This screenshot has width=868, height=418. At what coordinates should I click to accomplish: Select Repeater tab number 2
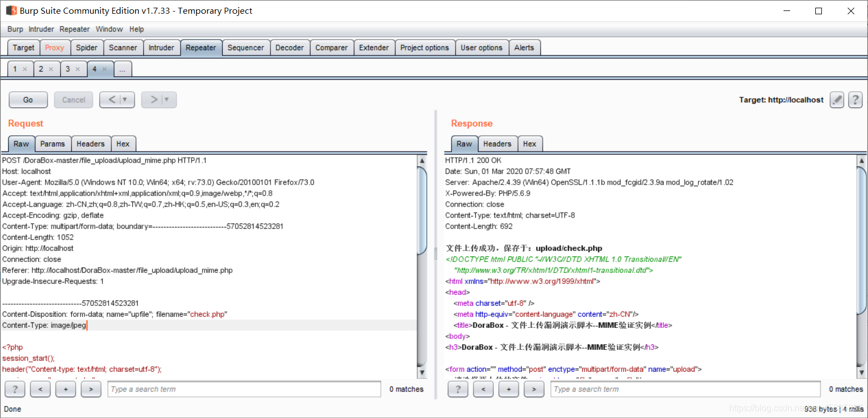pyautogui.click(x=41, y=69)
